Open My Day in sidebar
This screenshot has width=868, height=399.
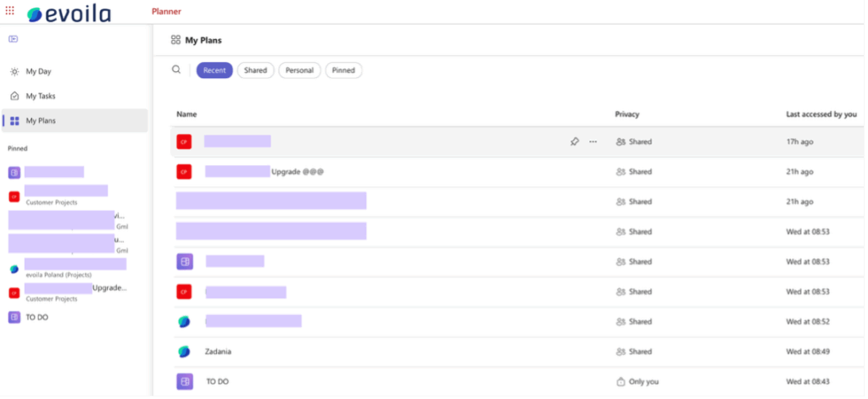(x=38, y=71)
